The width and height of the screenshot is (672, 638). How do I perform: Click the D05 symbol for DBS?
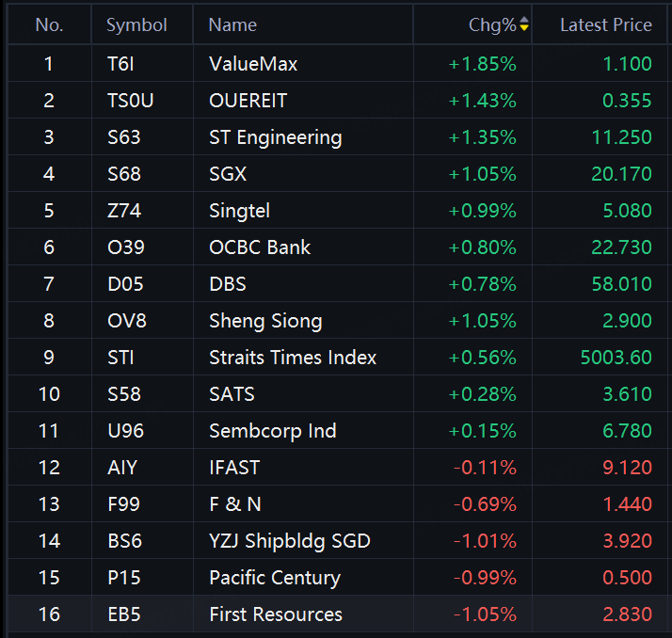[x=124, y=284]
